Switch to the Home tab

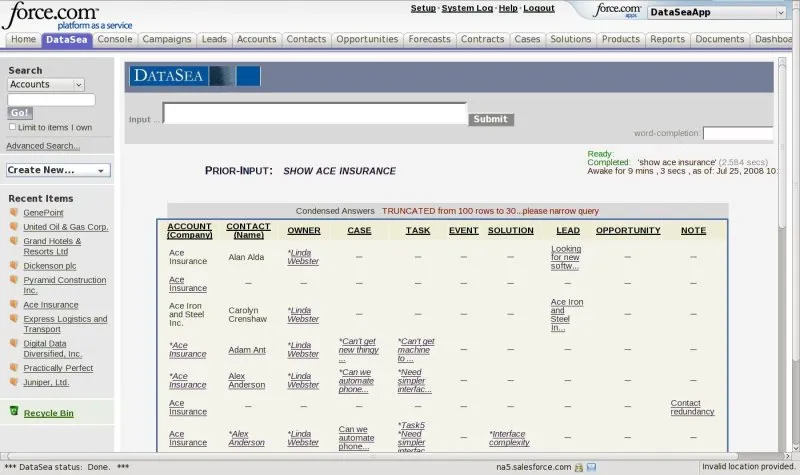click(x=23, y=39)
